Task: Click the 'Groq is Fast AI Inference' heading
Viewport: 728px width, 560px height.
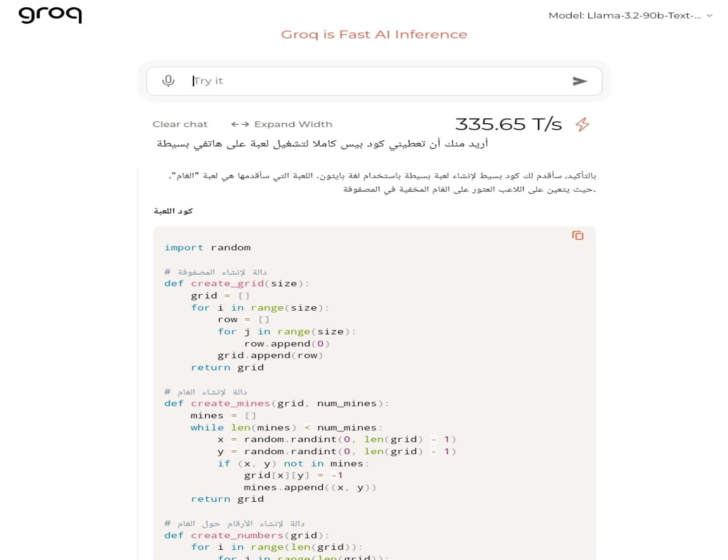Action: pyautogui.click(x=374, y=34)
